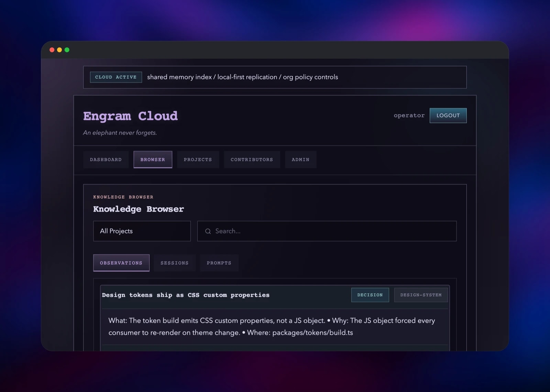Open 'Design tokens ship as CSS custom properties'
550x392 pixels.
point(186,295)
